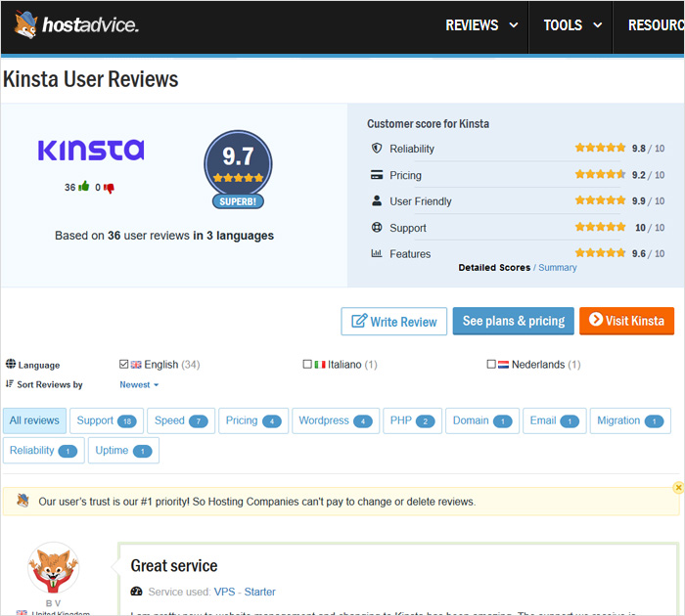Check the Nederlands language checkbox
The image size is (685, 616).
pos(491,364)
